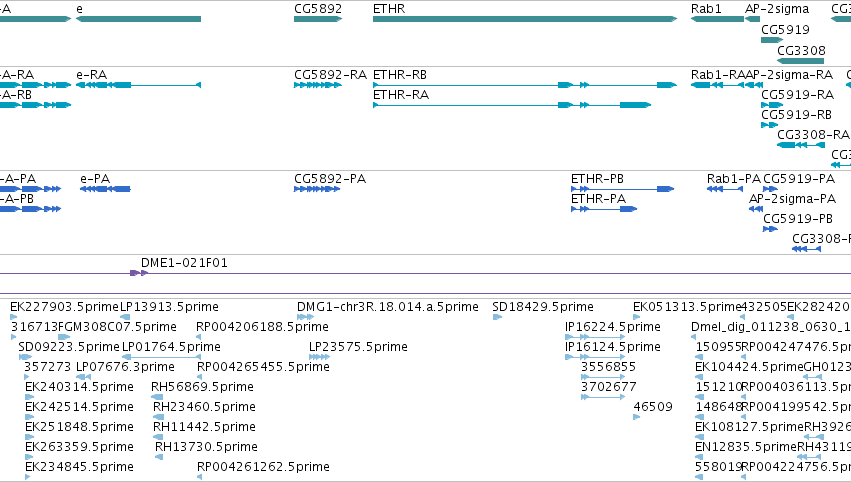Click the IP16224.5prime EST alignment

point(595,337)
